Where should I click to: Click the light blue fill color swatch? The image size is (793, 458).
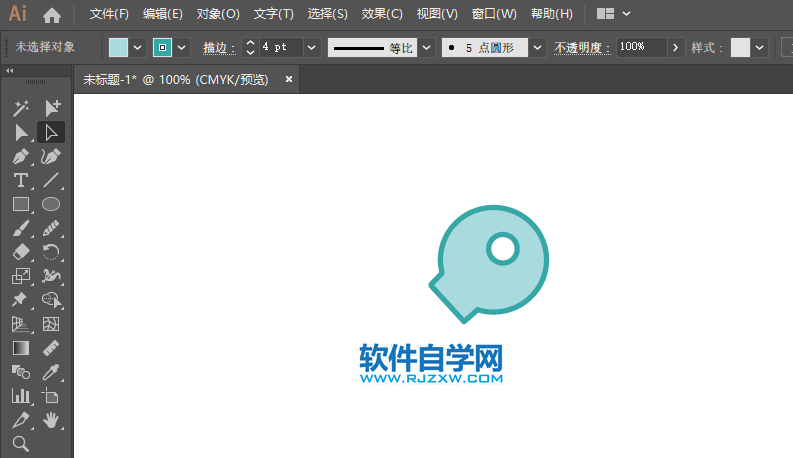[118, 48]
